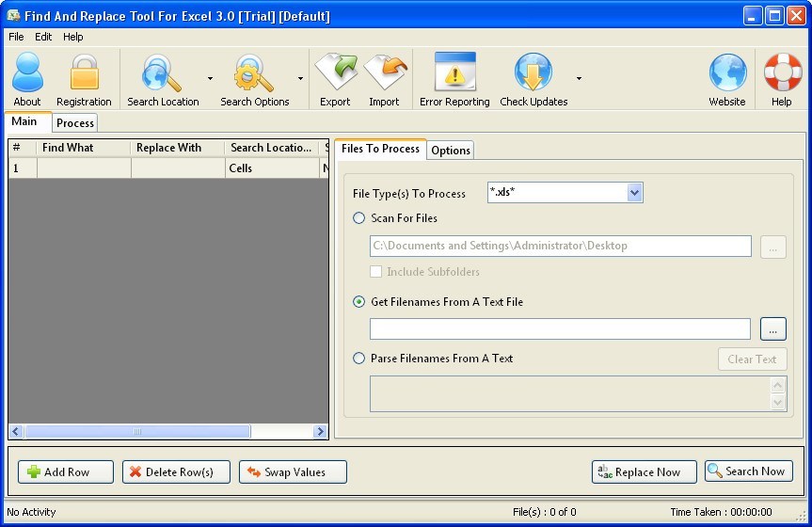Select Get Filenames From A Text File option

point(358,301)
